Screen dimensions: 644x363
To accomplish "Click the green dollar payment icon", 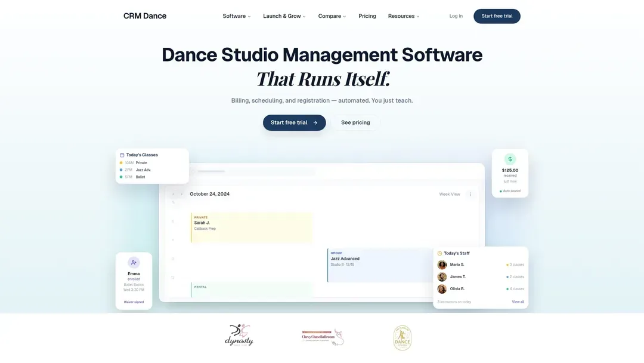I will coord(510,159).
